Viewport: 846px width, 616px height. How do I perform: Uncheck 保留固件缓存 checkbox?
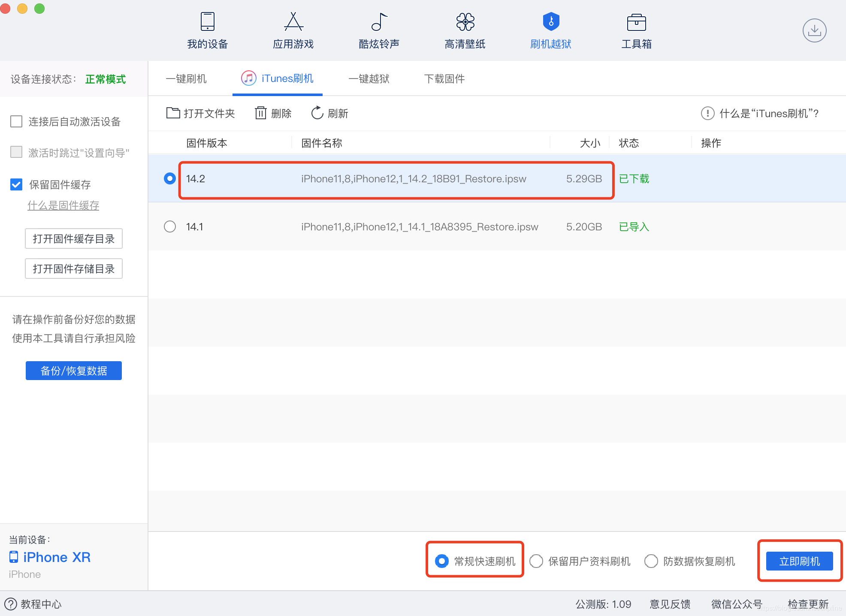pyautogui.click(x=16, y=185)
